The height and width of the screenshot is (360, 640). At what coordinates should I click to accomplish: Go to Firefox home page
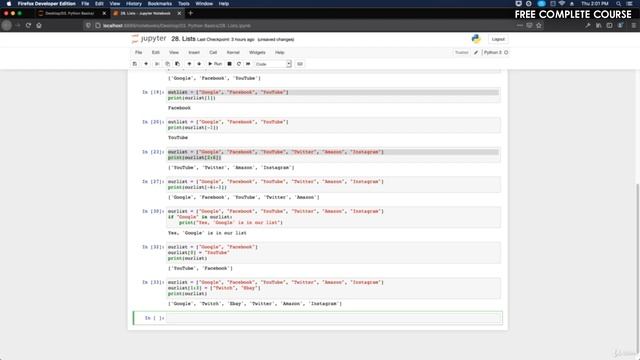point(39,25)
